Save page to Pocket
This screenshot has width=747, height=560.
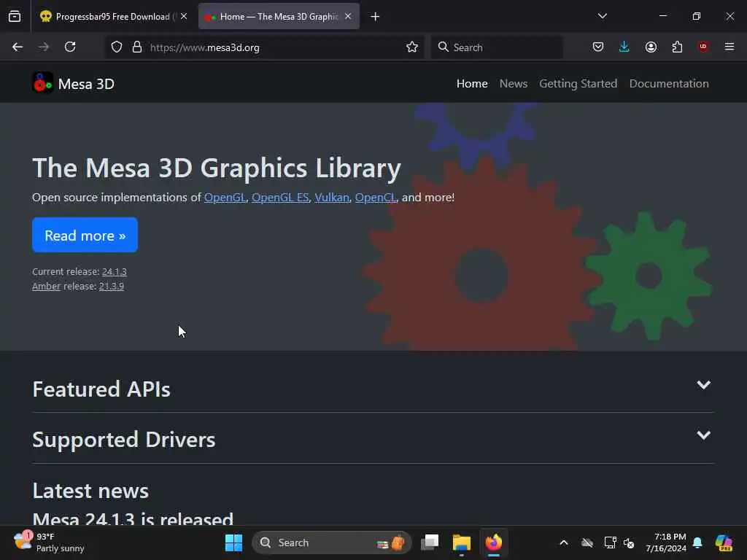[x=598, y=47]
